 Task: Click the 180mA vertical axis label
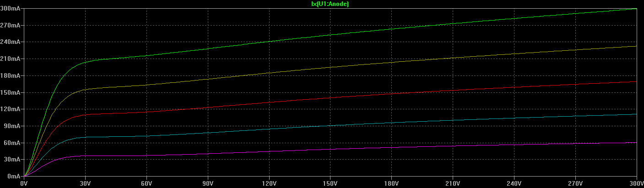(x=10, y=75)
